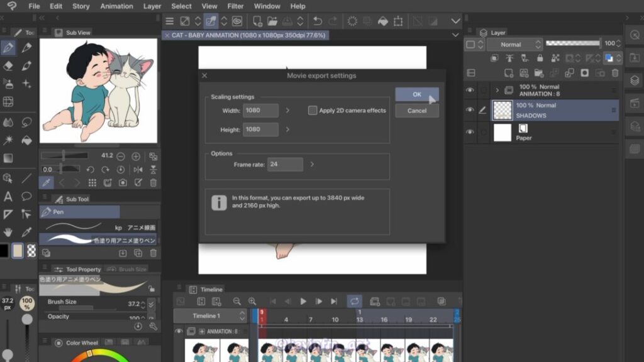Zoom in on the timeline

pyautogui.click(x=252, y=302)
